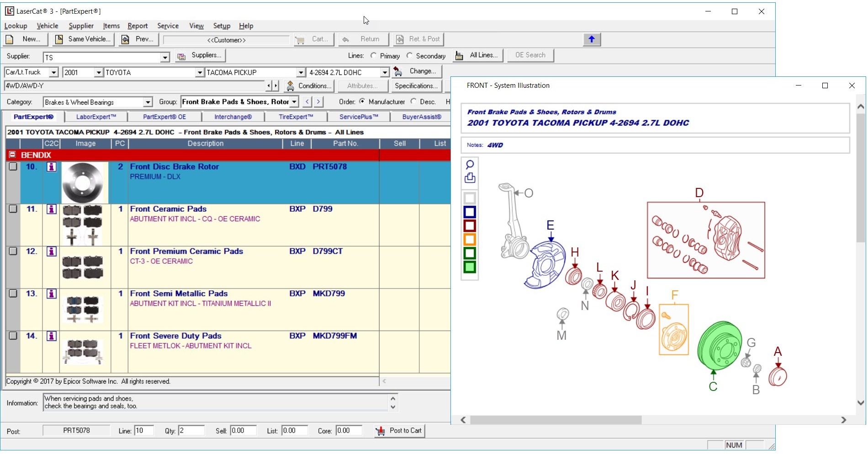Click the info icon on Front Disc Brake Rotor
Image resolution: width=868 pixels, height=455 pixels.
click(51, 167)
